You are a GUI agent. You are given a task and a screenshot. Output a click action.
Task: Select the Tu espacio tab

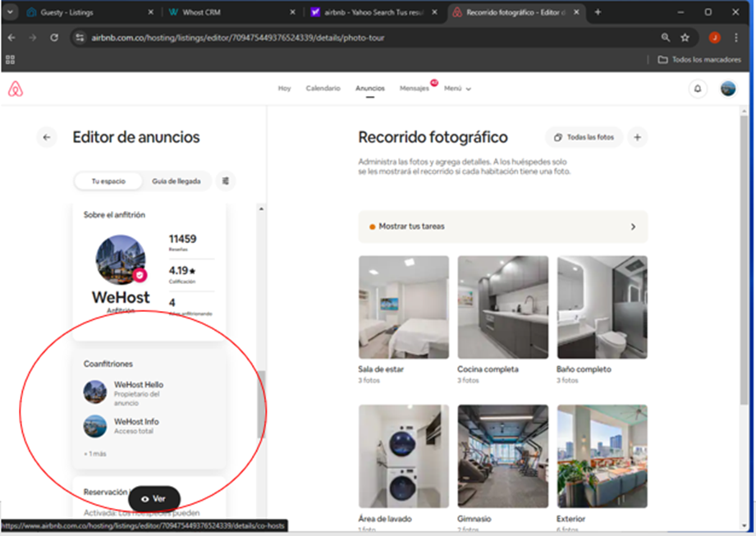coord(108,181)
